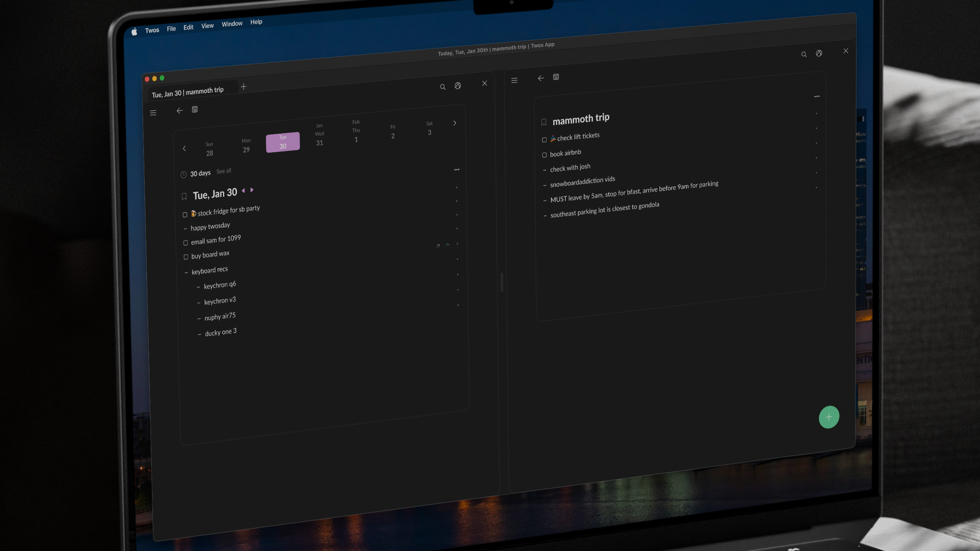
Task: Click the clock icon beside 30 days
Action: (183, 174)
